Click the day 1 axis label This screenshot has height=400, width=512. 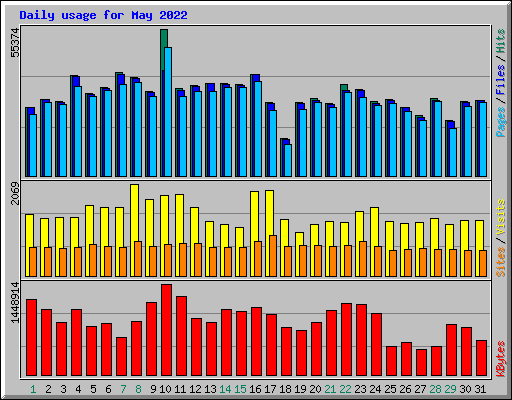pos(33,389)
